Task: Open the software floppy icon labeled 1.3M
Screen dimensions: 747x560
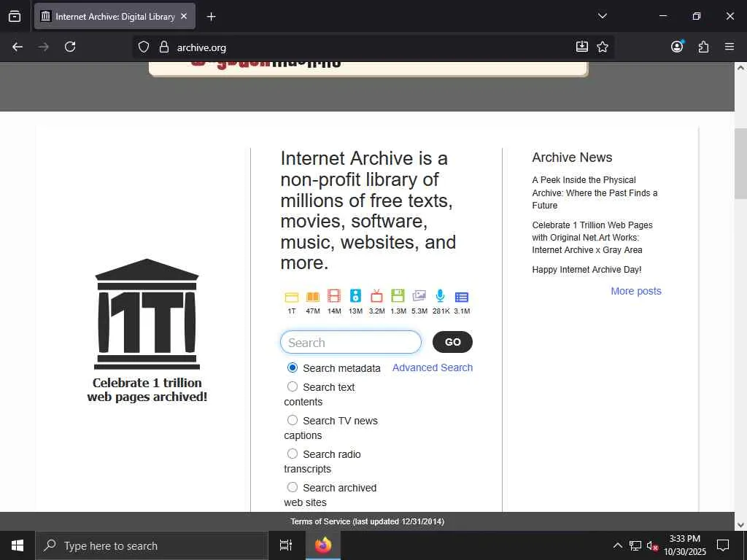Action: point(398,296)
